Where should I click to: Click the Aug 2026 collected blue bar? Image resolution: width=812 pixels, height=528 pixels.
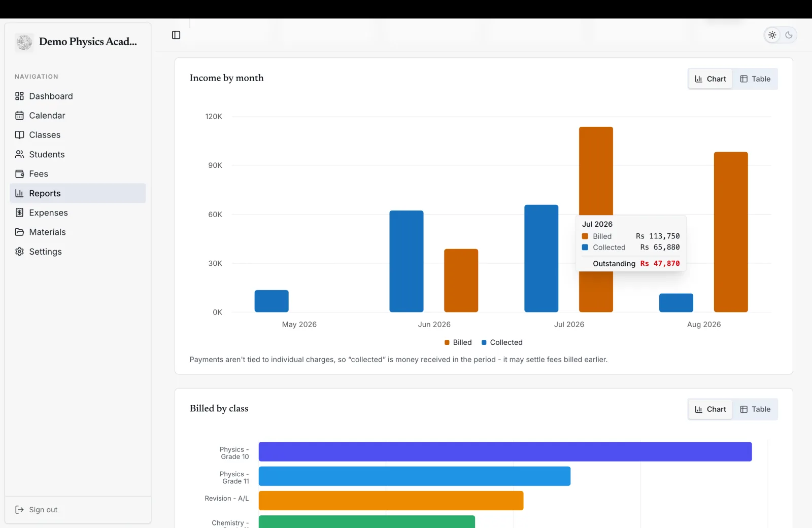(x=676, y=303)
